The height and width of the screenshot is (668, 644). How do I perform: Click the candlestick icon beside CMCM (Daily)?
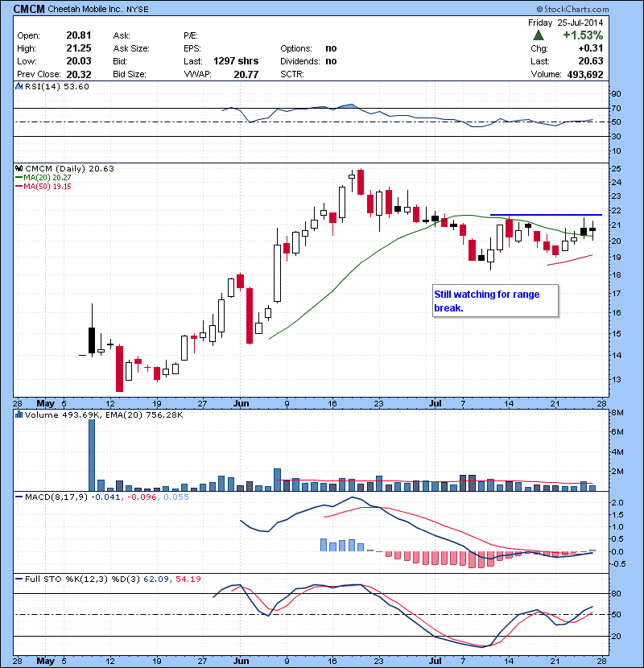pos(19,169)
